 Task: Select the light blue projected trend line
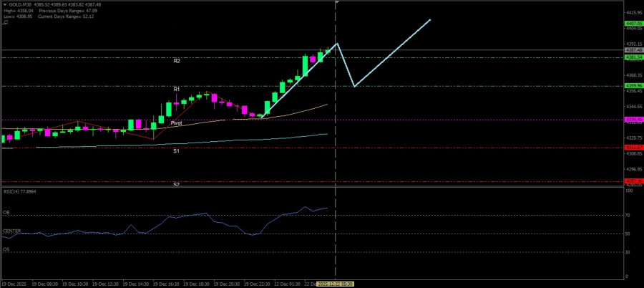point(392,53)
